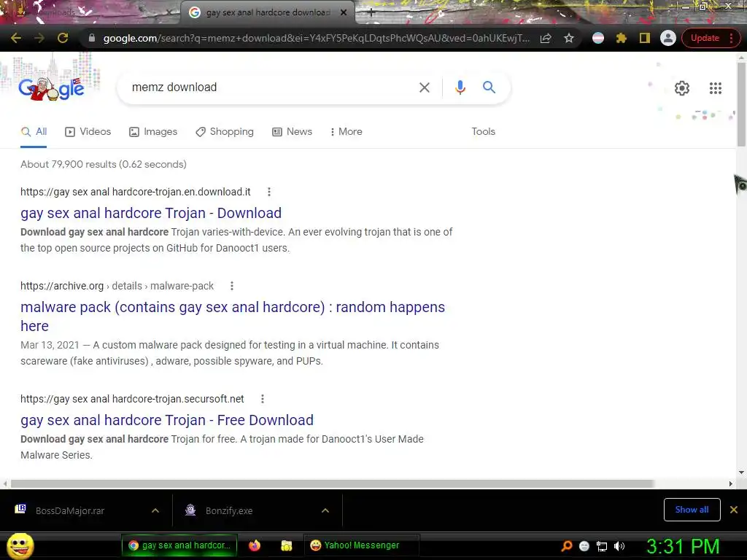Bookmark this page with star icon

point(569,38)
